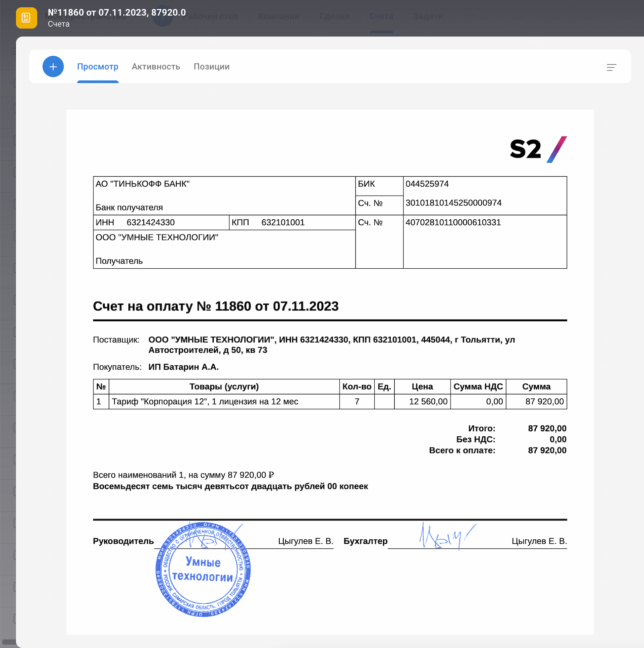Select buyer name ИП Батарин А.А.
Image resolution: width=644 pixels, height=648 pixels.
point(183,367)
